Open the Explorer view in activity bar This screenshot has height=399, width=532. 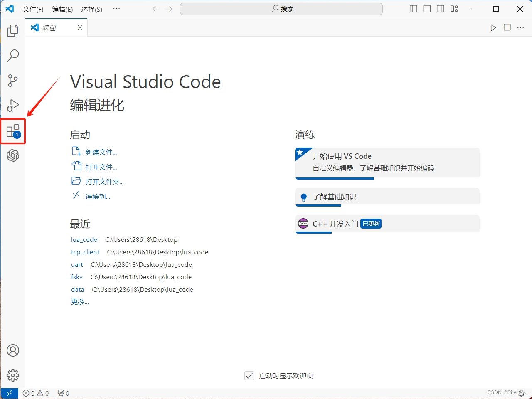(x=13, y=30)
